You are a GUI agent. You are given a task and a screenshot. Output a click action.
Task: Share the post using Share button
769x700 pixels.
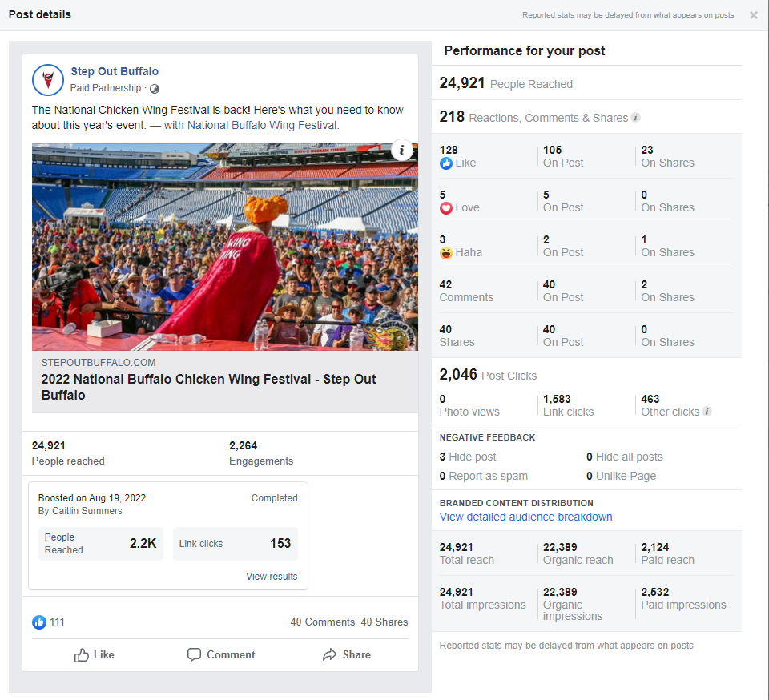[347, 655]
